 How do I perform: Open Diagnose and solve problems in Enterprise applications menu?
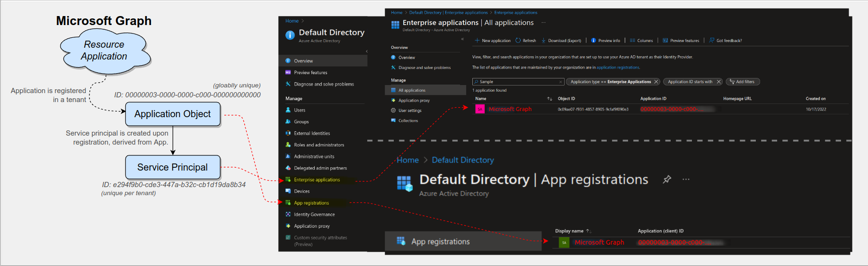point(425,68)
